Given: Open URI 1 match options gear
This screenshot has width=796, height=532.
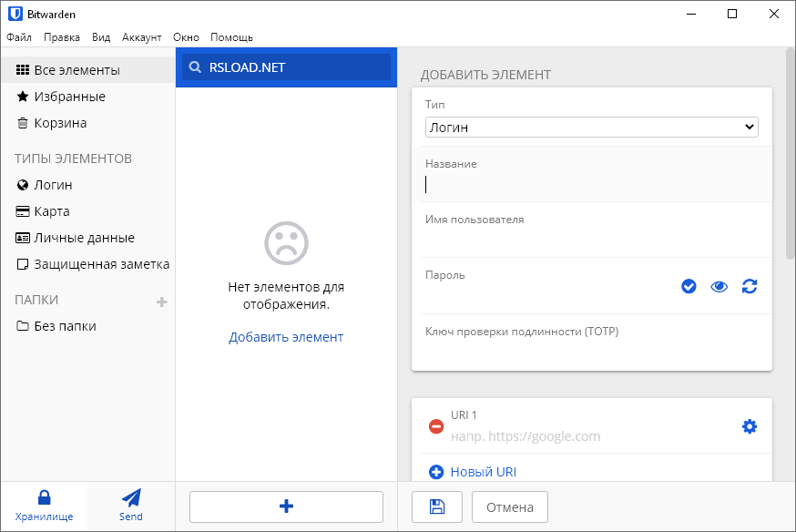Looking at the screenshot, I should (750, 426).
